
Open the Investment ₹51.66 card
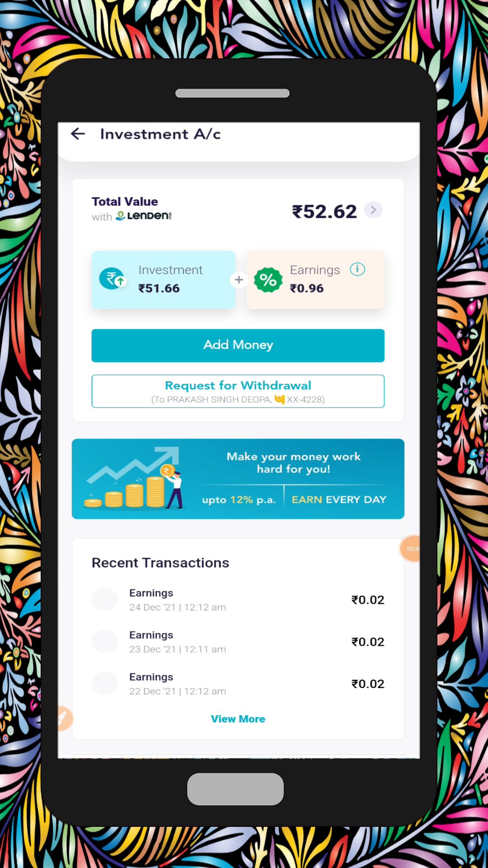(x=164, y=280)
